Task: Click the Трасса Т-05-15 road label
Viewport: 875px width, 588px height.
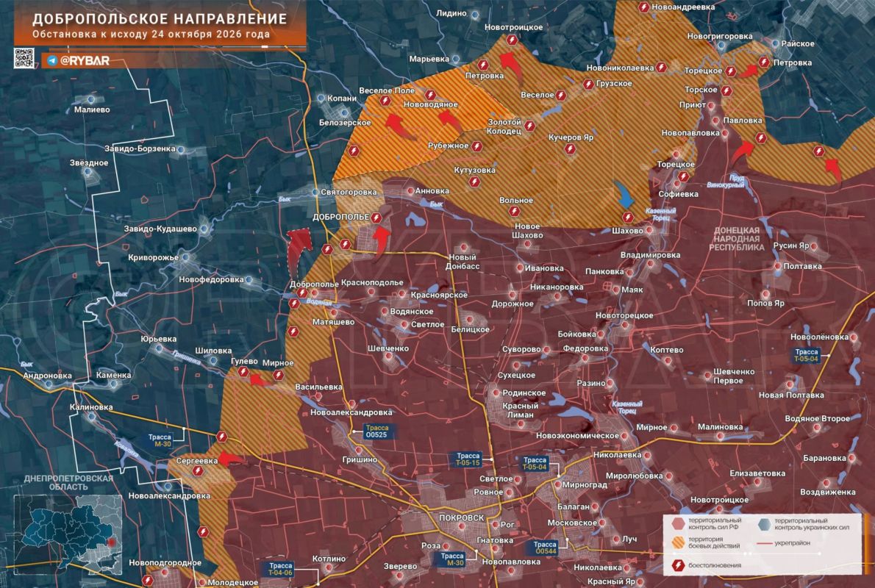Action: click(468, 459)
